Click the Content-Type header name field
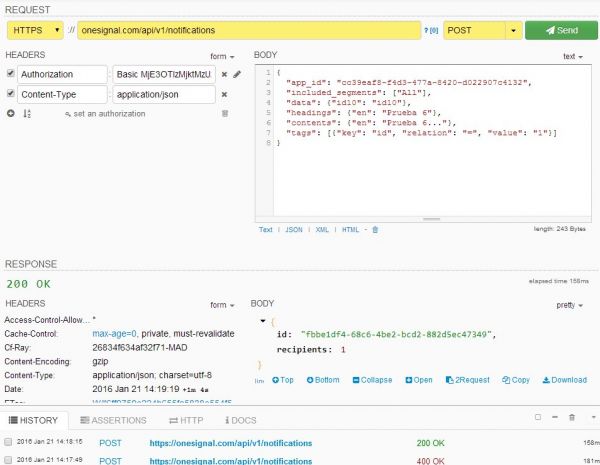This screenshot has width=600, height=465. pyautogui.click(x=62, y=94)
